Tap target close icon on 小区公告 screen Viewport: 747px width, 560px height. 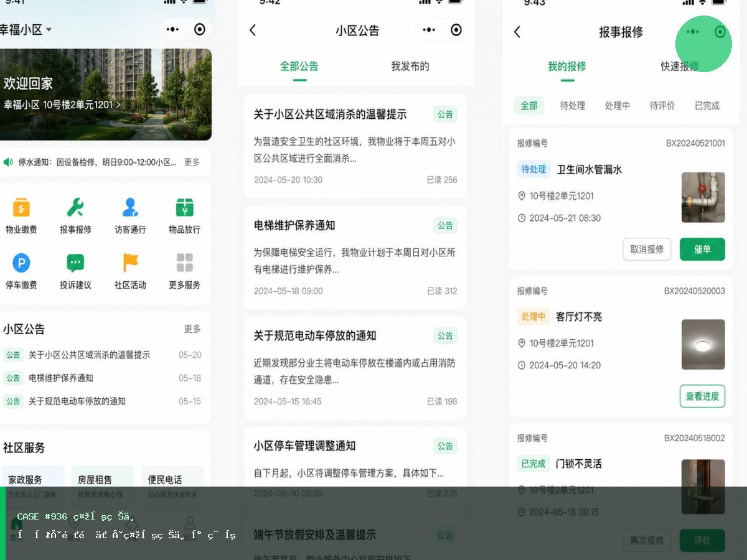pyautogui.click(x=456, y=30)
